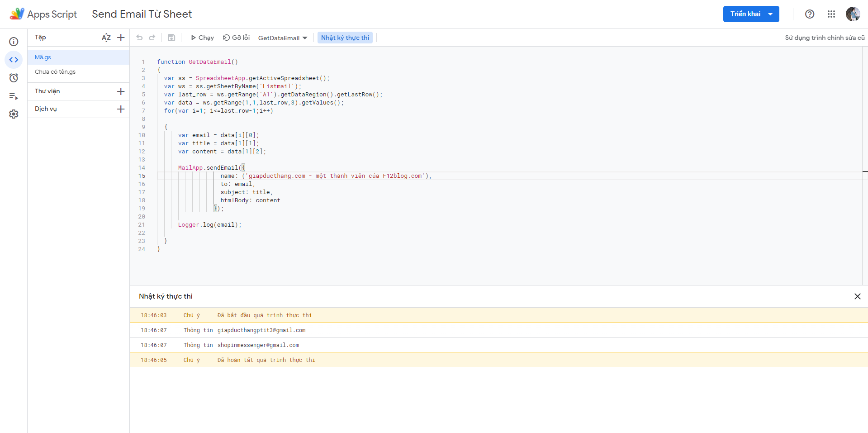Screen dimensions: 868x433
Task: Click the Undo arrow in toolbar
Action: click(139, 38)
